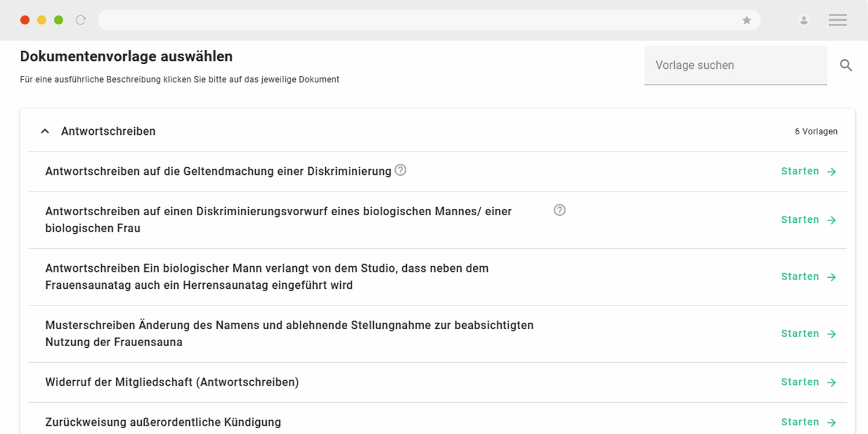The width and height of the screenshot is (868, 434).
Task: Collapse the Antwortschreiben section
Action: pos(45,131)
